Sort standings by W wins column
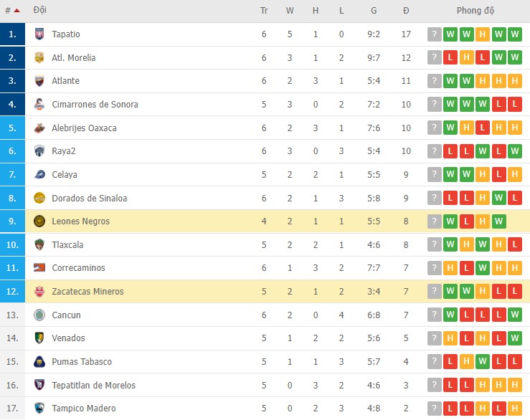Screen dimensions: 530x420 290,11
